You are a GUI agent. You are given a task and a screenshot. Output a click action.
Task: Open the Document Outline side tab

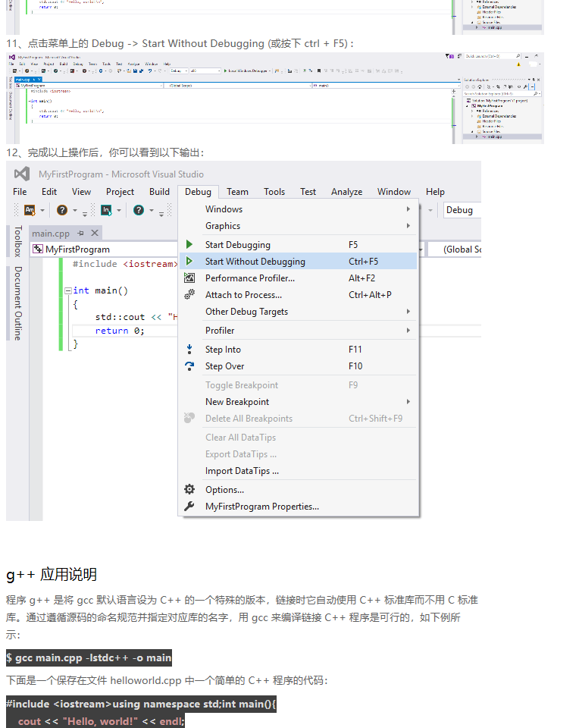(17, 303)
